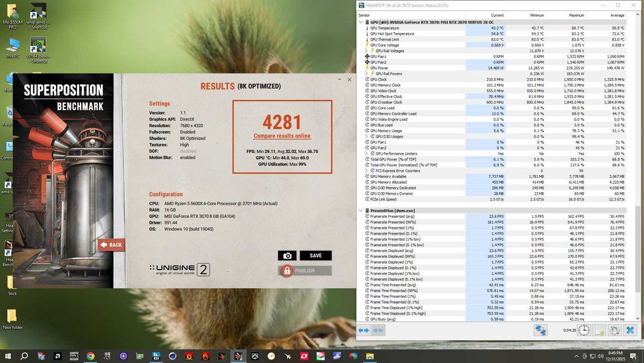
Task: Close the Superposition results window
Action: click(350, 79)
